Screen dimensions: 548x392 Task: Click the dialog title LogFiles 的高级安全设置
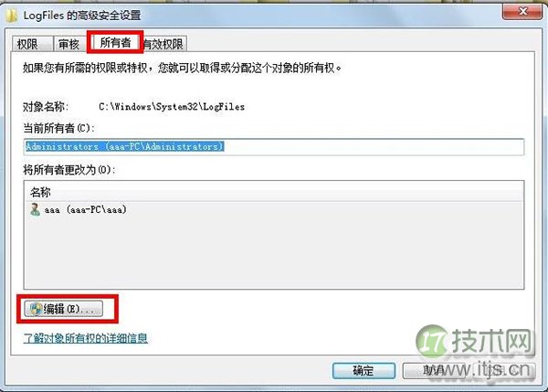[x=82, y=16]
